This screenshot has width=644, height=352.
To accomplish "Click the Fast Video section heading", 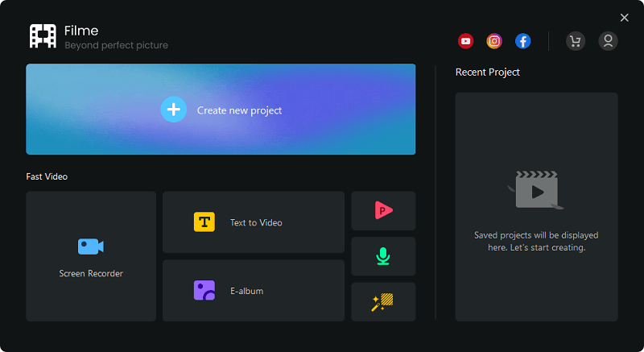I will pyautogui.click(x=47, y=176).
